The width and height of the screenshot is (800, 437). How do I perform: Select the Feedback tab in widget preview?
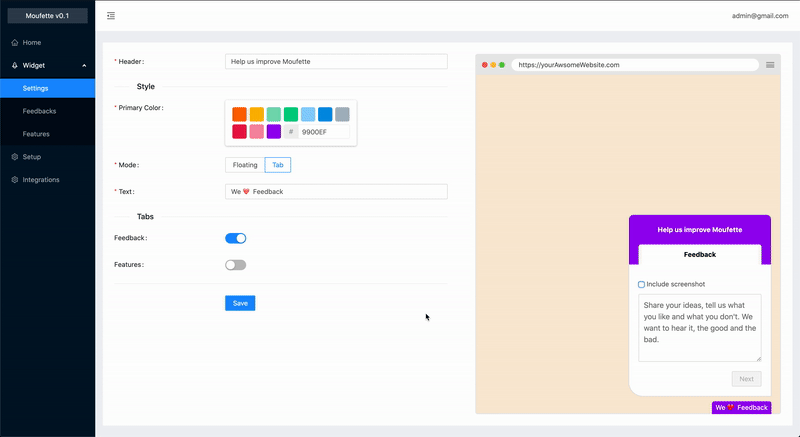[699, 254]
